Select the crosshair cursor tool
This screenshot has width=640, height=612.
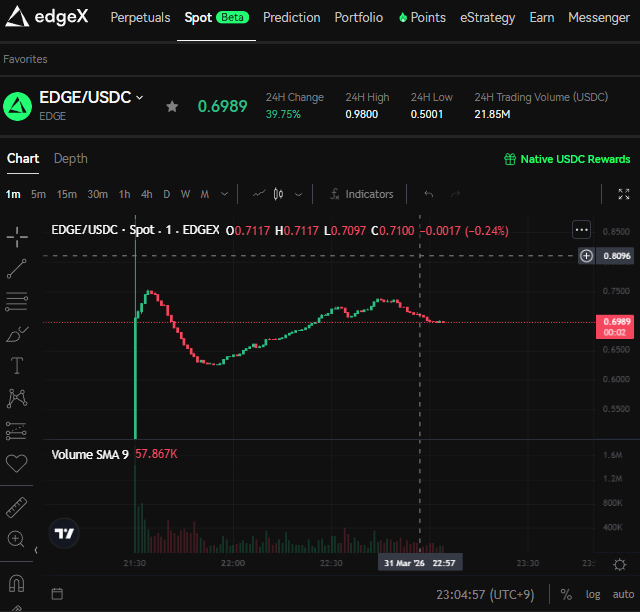point(17,237)
